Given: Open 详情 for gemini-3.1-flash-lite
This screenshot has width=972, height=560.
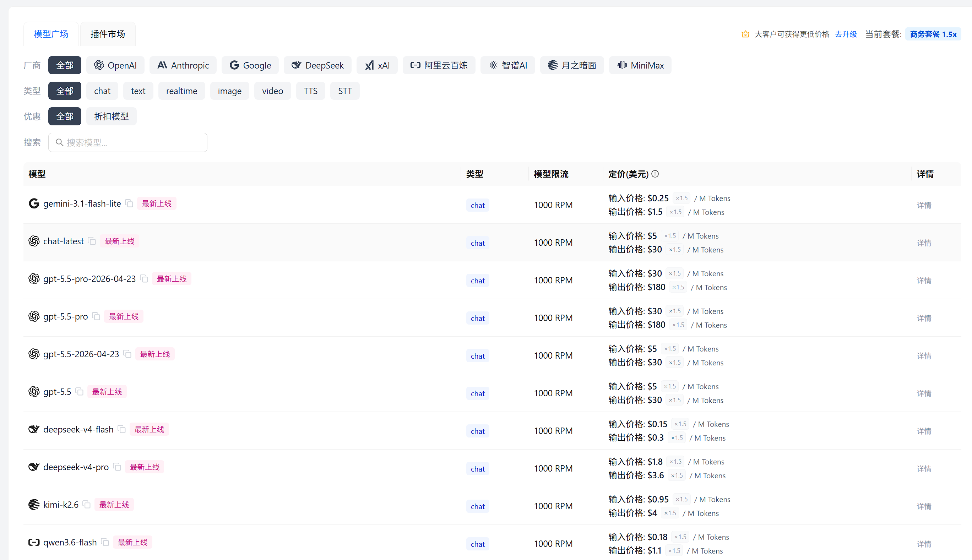Looking at the screenshot, I should 924,205.
